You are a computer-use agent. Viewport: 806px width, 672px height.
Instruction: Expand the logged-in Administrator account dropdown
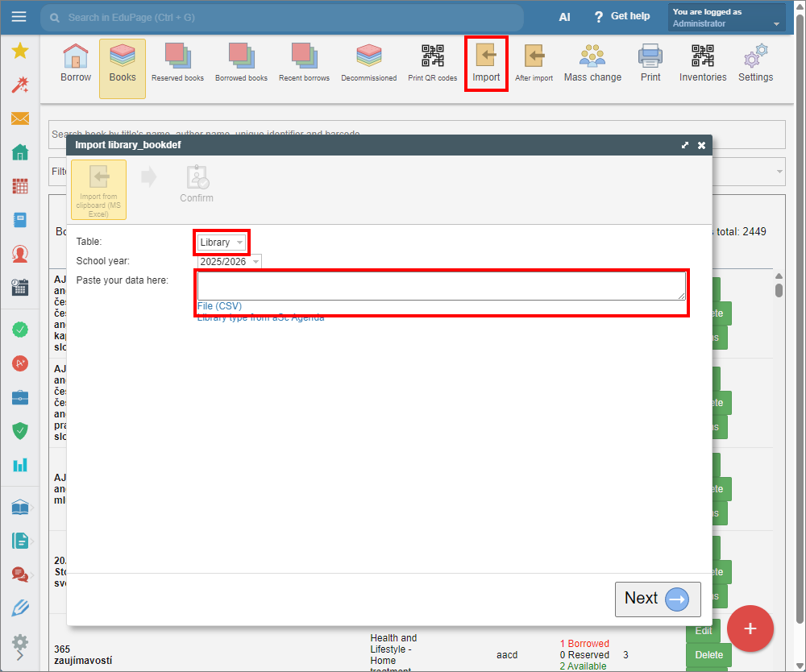726,18
